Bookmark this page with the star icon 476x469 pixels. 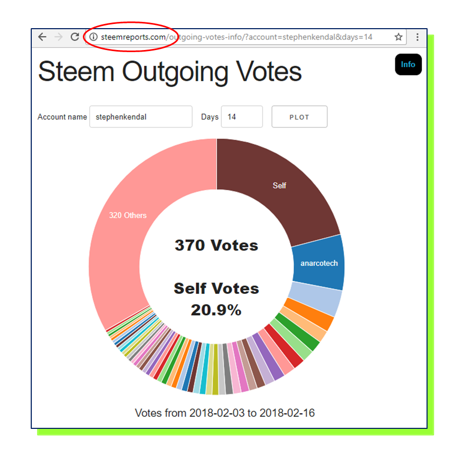(398, 37)
